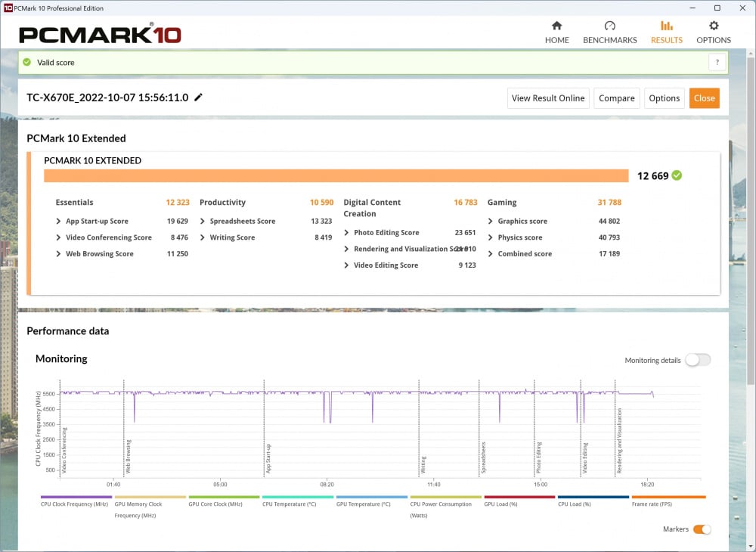The width and height of the screenshot is (756, 552).
Task: Click the PCMark 10 title bar app icon
Action: tap(8, 8)
